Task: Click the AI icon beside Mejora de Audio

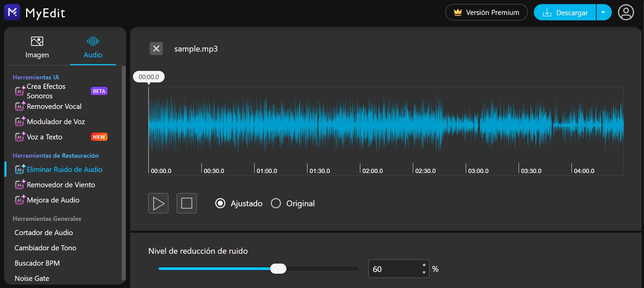Action: pyautogui.click(x=20, y=200)
